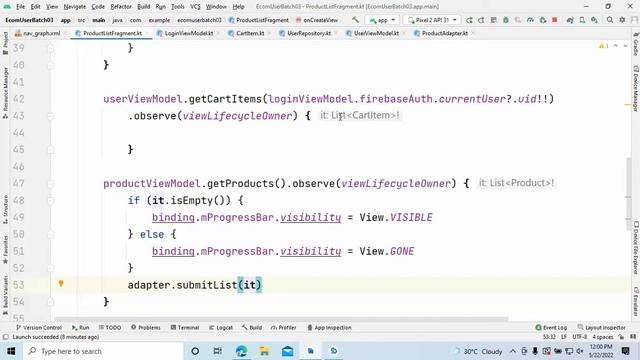Click the red Stop button
This screenshot has width=640, height=360.
click(555, 20)
